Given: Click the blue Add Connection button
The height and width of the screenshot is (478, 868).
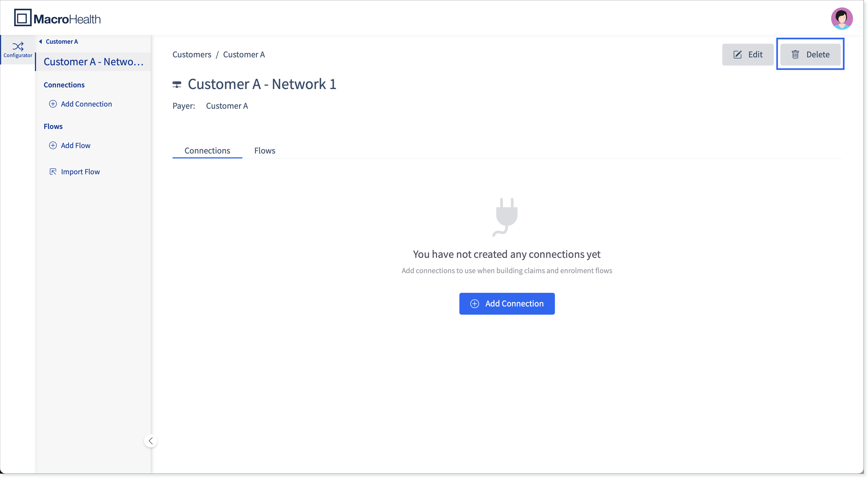Looking at the screenshot, I should click(x=506, y=303).
